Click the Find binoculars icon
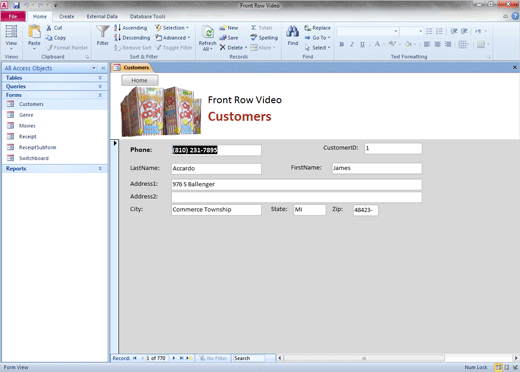Screen dimensions: 520x372 (x=292, y=32)
